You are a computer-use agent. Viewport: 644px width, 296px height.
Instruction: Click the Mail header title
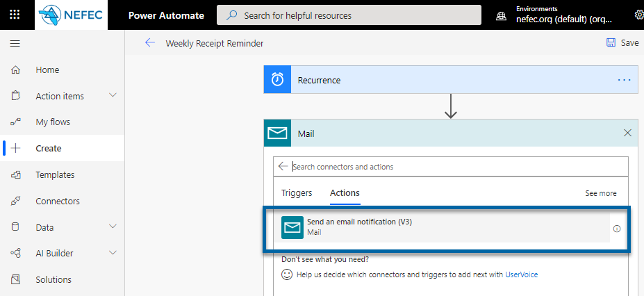tap(306, 133)
